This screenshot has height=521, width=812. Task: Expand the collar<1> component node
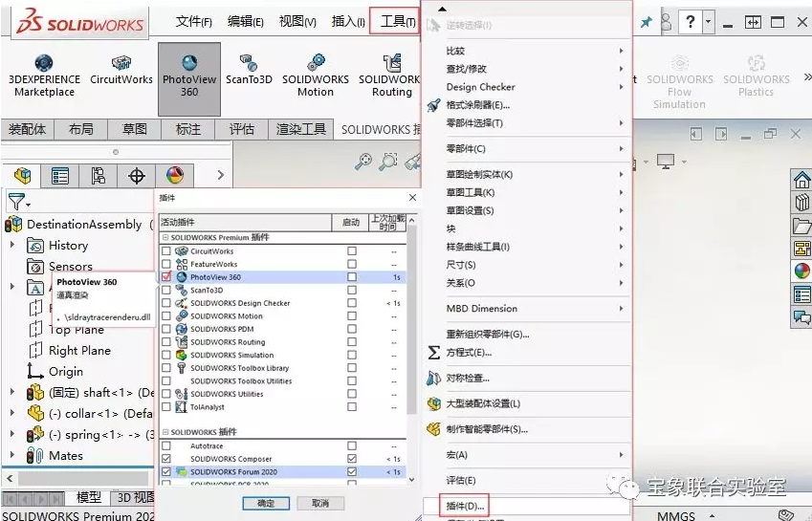(x=12, y=413)
